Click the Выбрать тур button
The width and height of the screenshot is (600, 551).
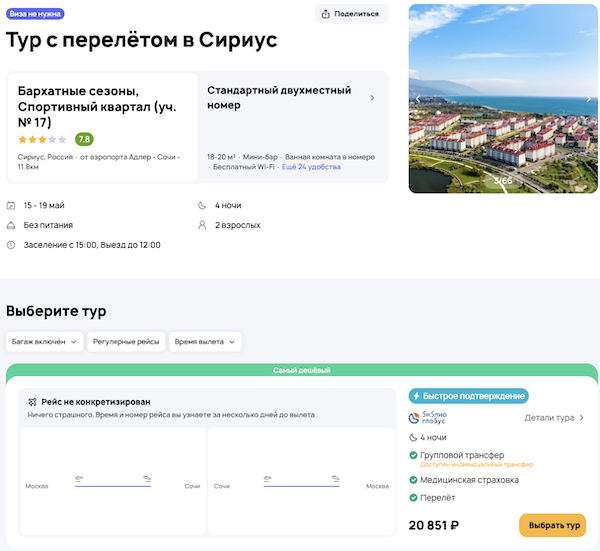tap(552, 525)
